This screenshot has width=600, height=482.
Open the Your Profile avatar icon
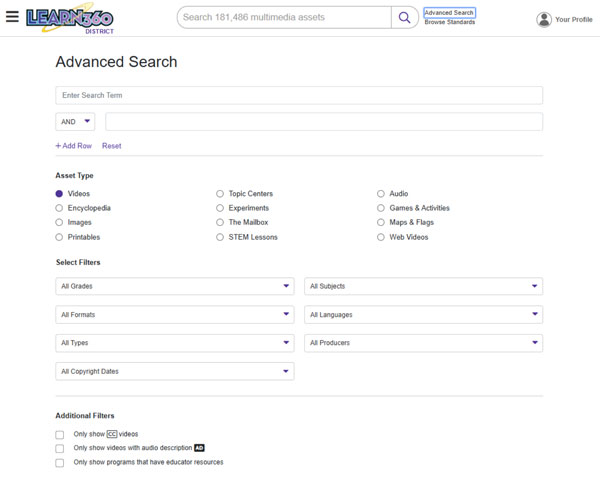544,19
